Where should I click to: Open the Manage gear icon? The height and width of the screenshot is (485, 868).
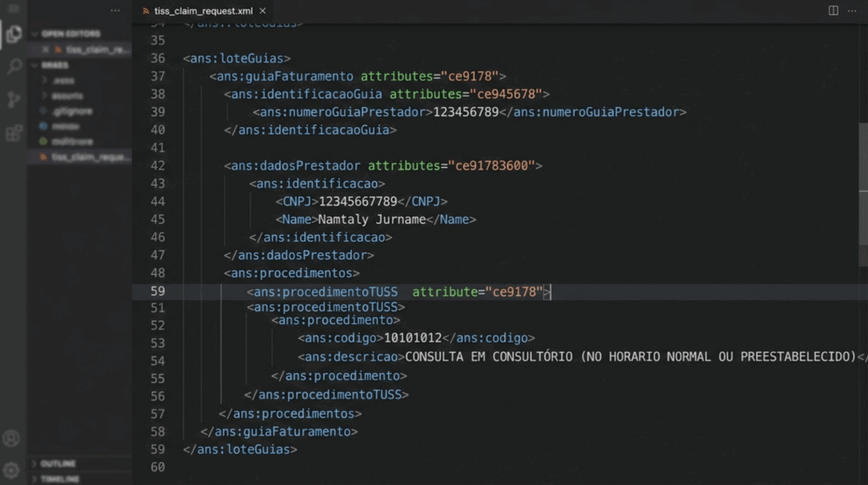click(x=11, y=470)
